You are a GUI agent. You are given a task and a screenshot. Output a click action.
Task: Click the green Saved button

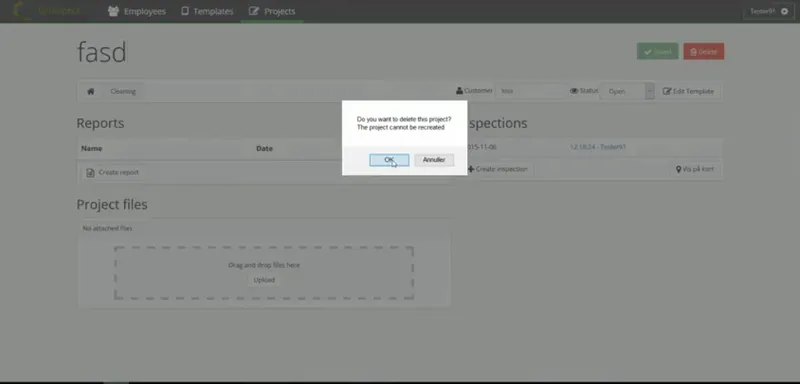pyautogui.click(x=658, y=52)
